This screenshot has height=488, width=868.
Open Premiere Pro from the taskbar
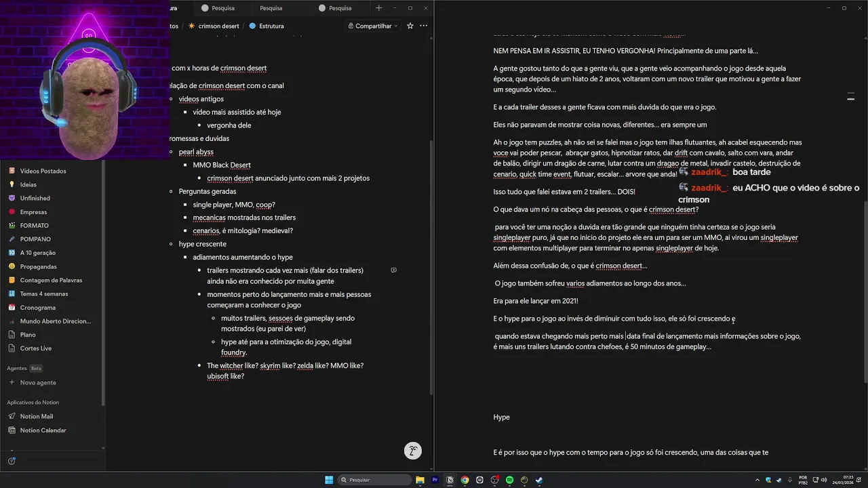[x=435, y=480]
